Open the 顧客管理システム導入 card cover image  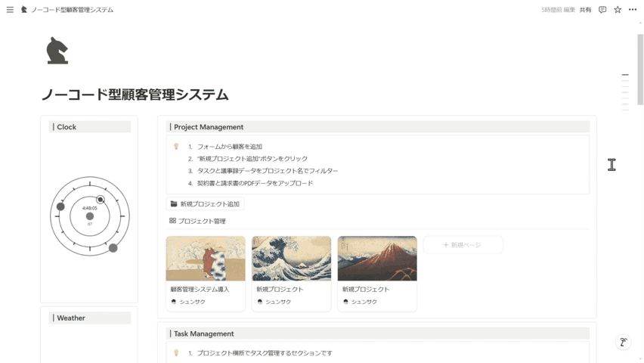pos(206,258)
